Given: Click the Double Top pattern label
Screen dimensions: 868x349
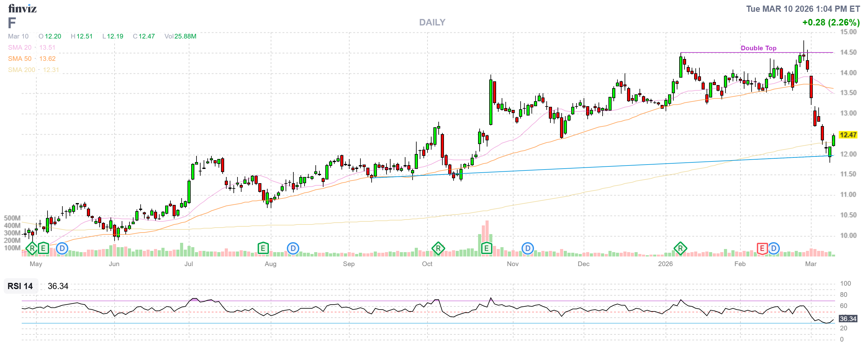Looking at the screenshot, I should [758, 48].
